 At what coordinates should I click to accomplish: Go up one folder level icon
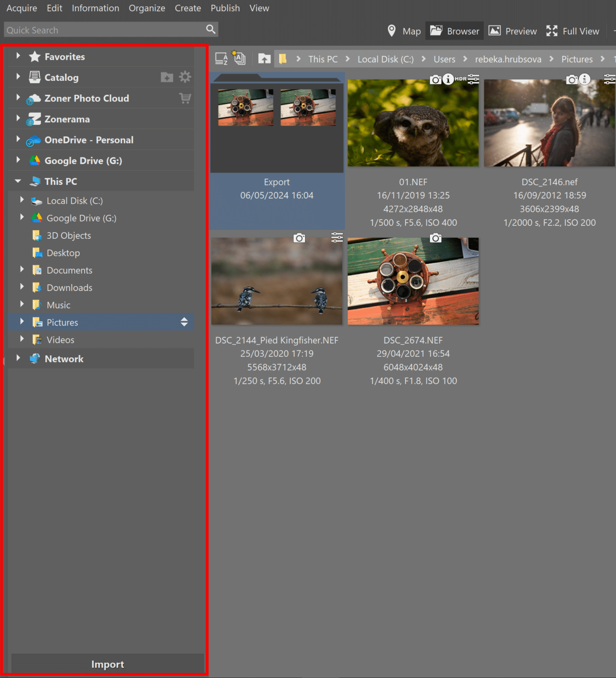(x=264, y=58)
